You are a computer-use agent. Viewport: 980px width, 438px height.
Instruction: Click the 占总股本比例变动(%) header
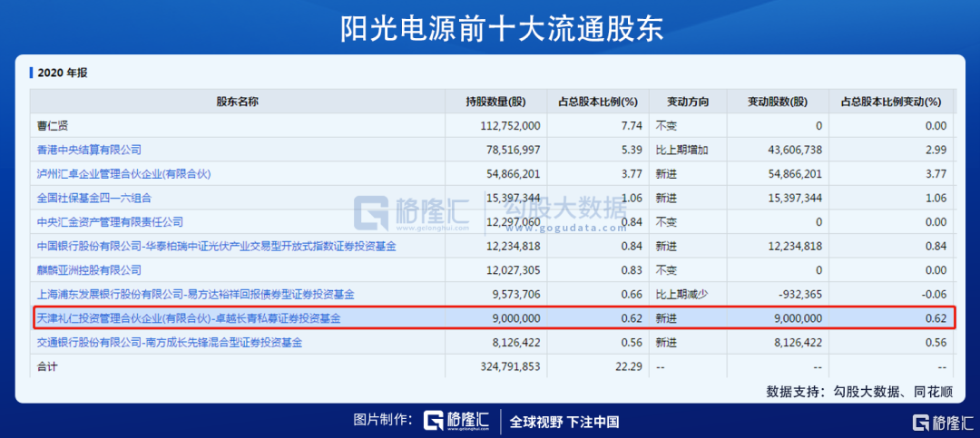click(x=891, y=102)
